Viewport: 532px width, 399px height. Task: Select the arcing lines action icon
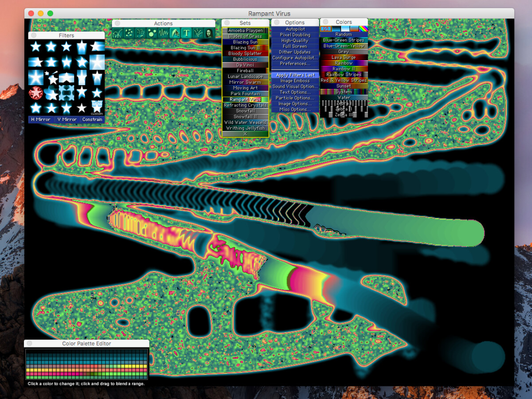pyautogui.click(x=118, y=33)
